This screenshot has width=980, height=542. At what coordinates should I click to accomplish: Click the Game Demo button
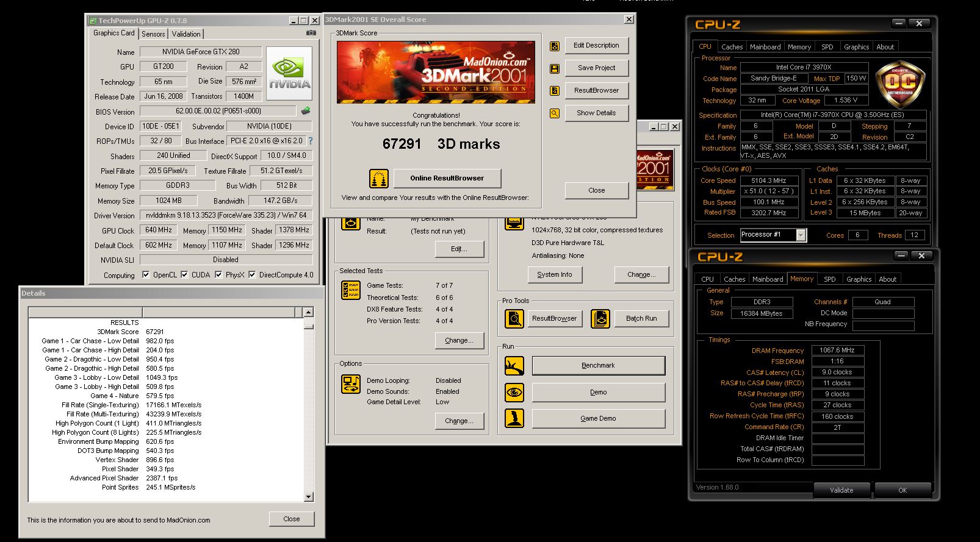point(598,418)
